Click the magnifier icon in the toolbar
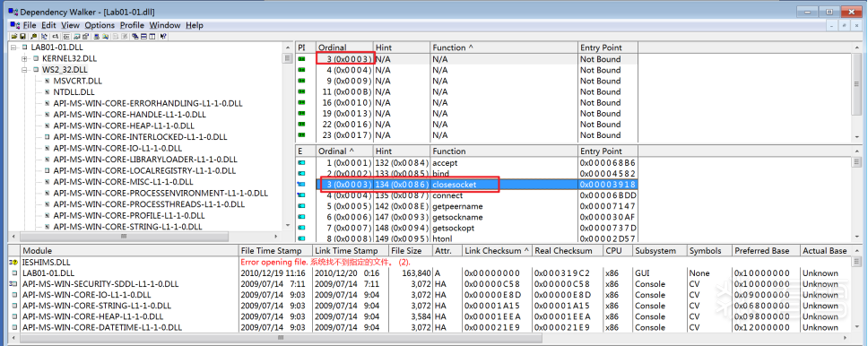This screenshot has height=346, width=868. click(x=34, y=36)
